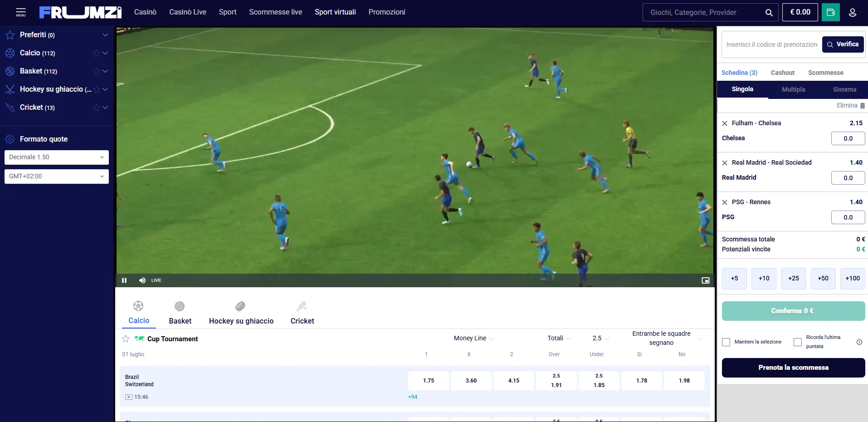Open the Decimale 1.50 odds format dropdown
This screenshot has width=868, height=422.
click(x=57, y=157)
